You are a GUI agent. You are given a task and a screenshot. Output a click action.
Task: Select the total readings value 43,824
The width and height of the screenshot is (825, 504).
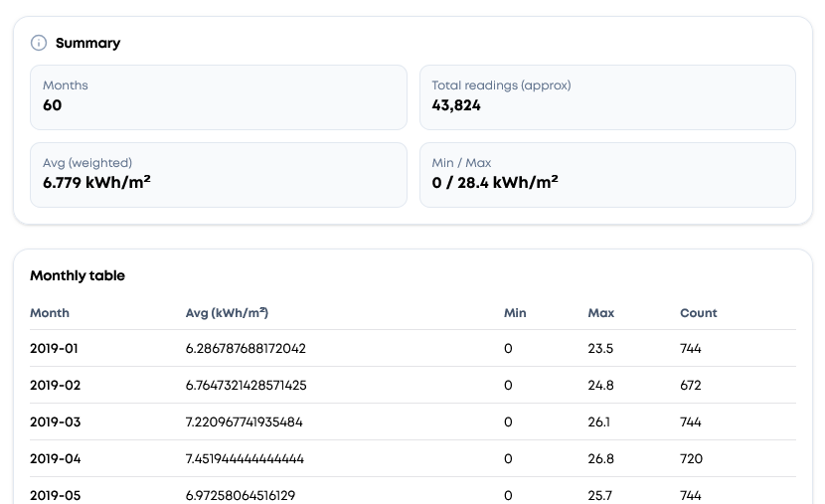pos(456,105)
